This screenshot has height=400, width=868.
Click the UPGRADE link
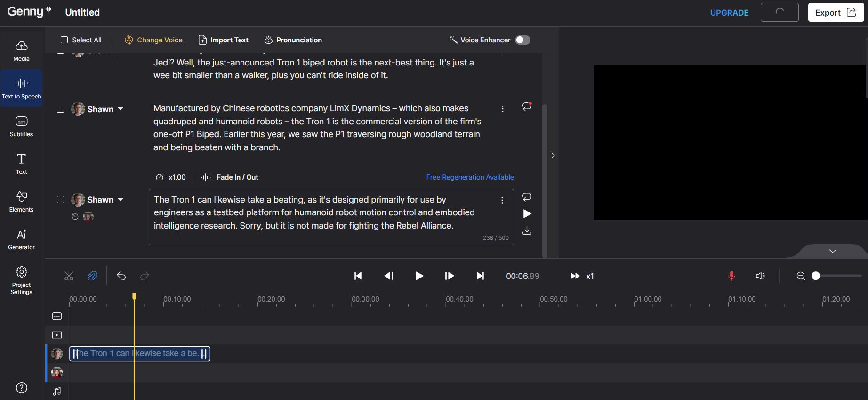click(x=729, y=13)
